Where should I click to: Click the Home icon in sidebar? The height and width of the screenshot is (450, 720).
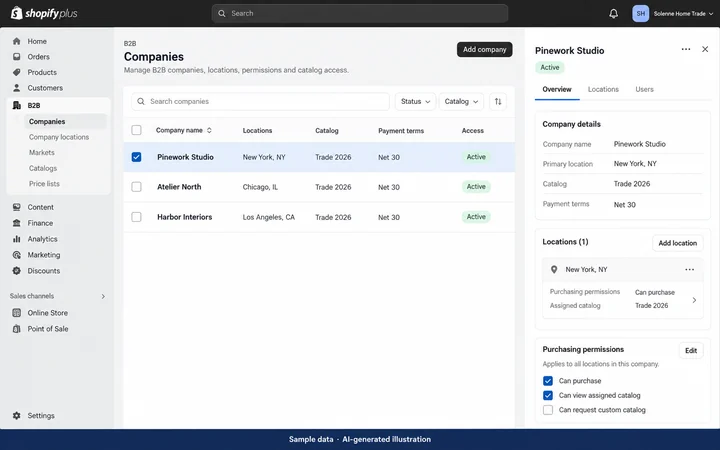pos(17,41)
